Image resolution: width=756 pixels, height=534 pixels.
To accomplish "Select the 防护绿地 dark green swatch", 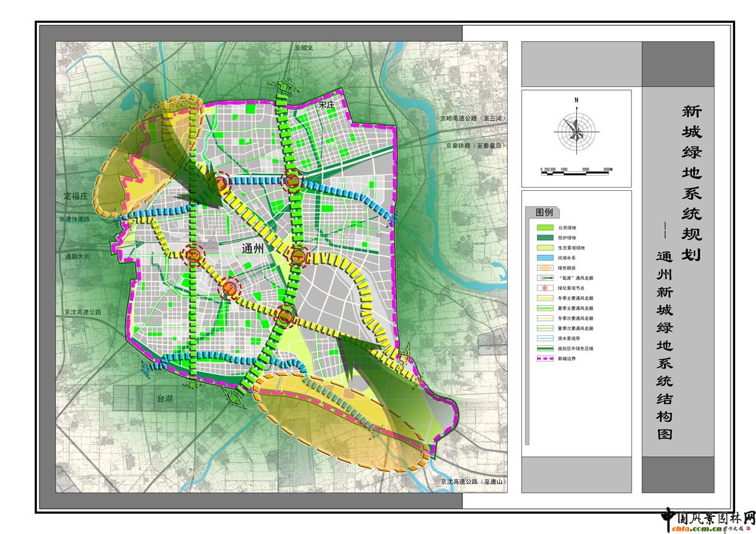I will point(546,237).
